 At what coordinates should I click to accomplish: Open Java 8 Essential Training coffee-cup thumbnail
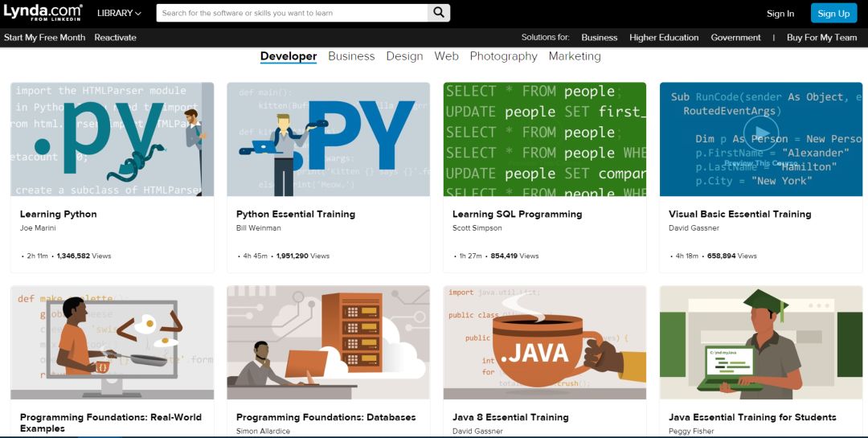coord(544,342)
